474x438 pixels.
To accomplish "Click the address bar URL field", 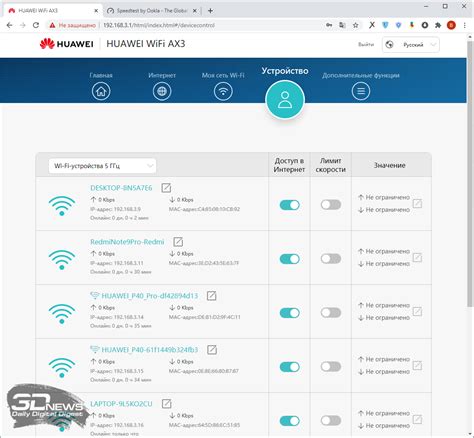I will (159, 25).
